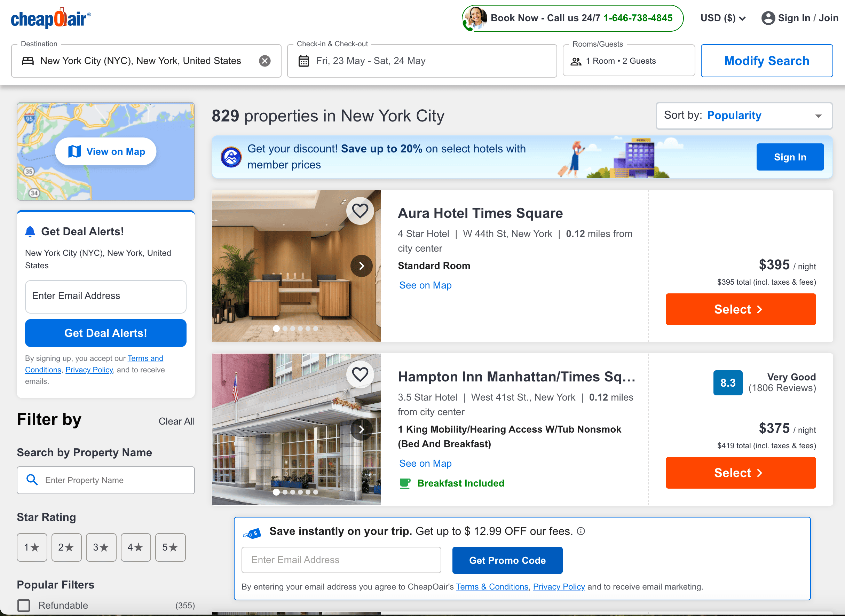The width and height of the screenshot is (845, 616).
Task: Favorite Aura Hotel with the heart icon
Action: (360, 211)
